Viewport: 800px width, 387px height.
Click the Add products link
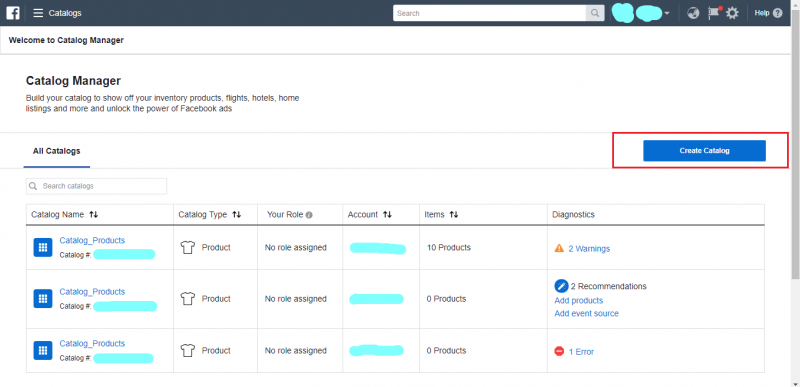pos(579,300)
